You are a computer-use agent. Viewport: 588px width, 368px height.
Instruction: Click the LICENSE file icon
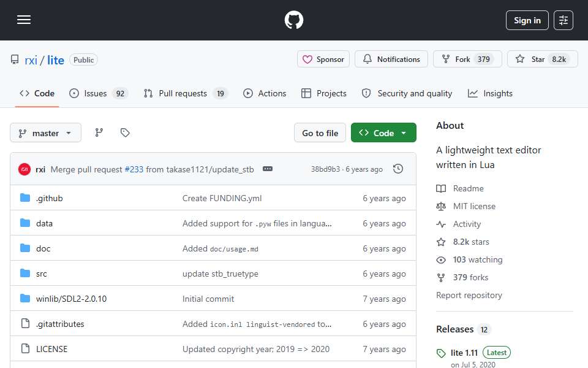click(x=25, y=348)
